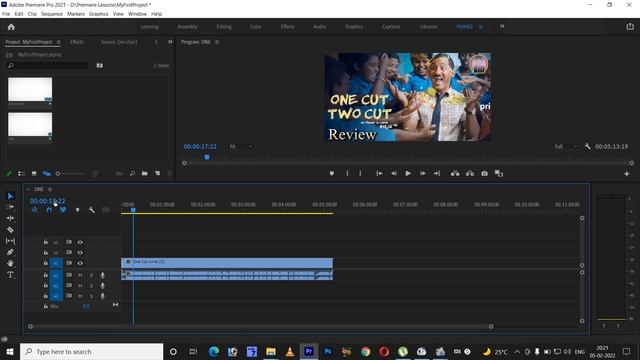Create New Bin in Project panel
This screenshot has height=360, width=640.
(144, 173)
